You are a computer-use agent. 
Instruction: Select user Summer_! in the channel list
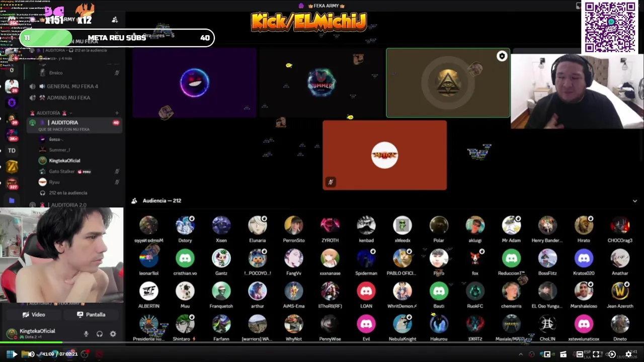pyautogui.click(x=59, y=150)
